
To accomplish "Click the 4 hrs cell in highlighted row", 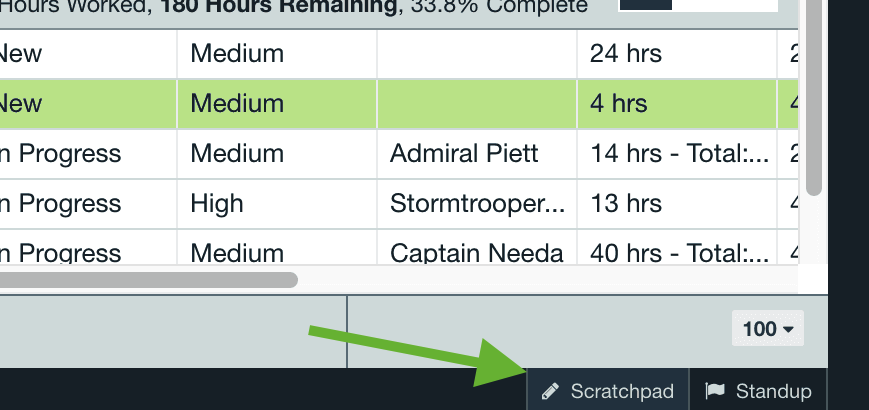I will 677,104.
